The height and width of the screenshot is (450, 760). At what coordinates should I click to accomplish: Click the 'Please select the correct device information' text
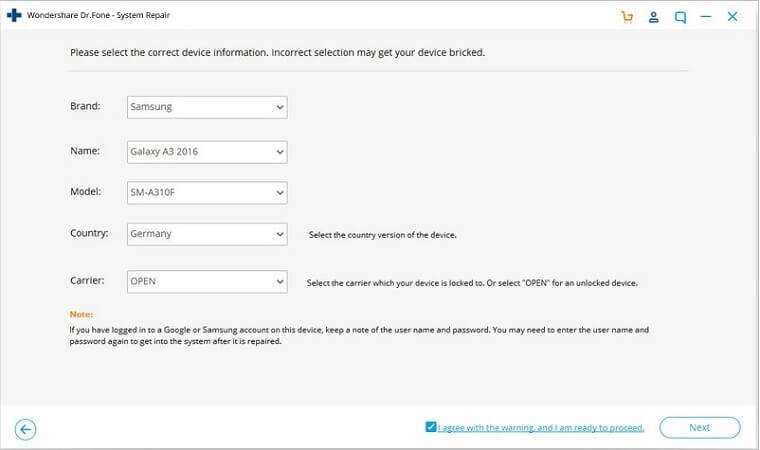pyautogui.click(x=277, y=52)
